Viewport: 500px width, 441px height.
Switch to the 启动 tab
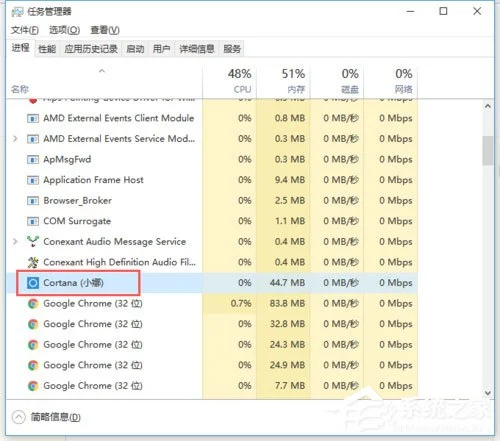click(x=135, y=49)
